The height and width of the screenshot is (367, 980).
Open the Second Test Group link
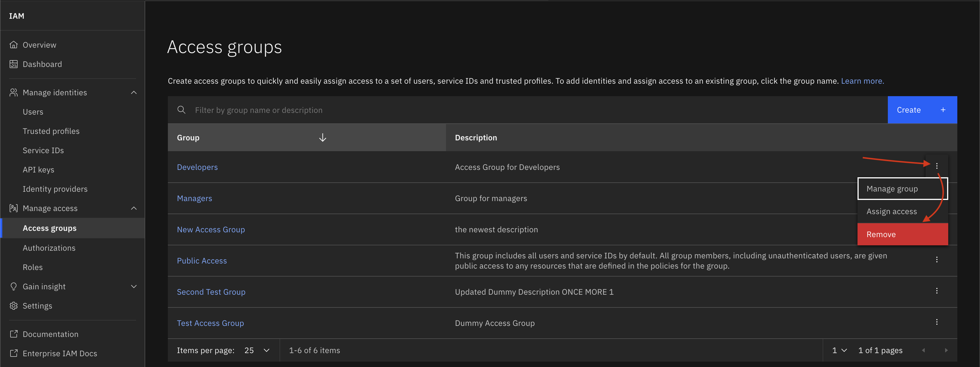click(x=211, y=292)
